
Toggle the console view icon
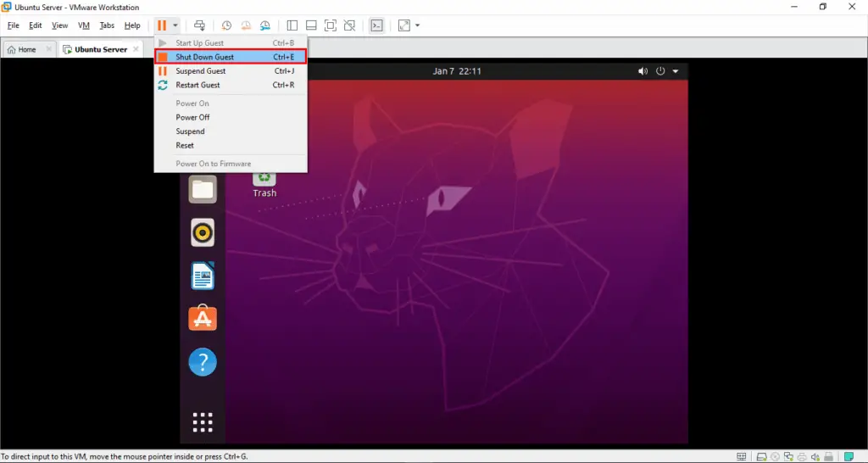376,25
